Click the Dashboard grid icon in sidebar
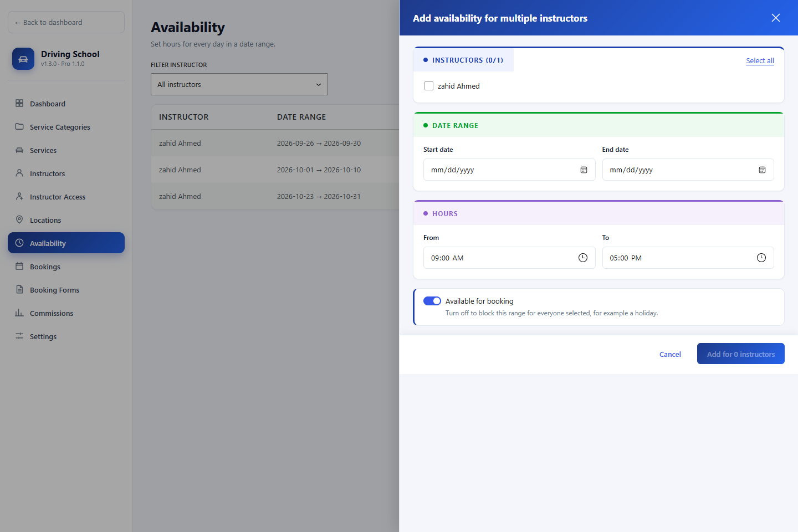Image resolution: width=798 pixels, height=532 pixels. 19,103
